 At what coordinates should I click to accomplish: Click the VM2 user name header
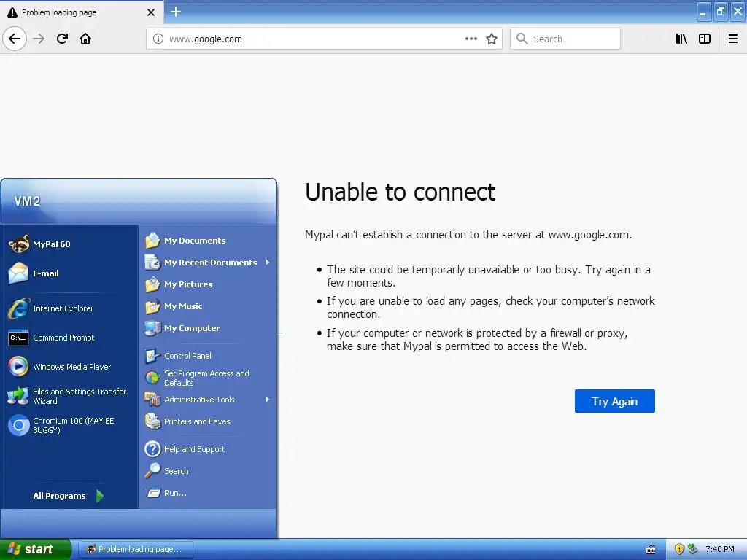(27, 201)
